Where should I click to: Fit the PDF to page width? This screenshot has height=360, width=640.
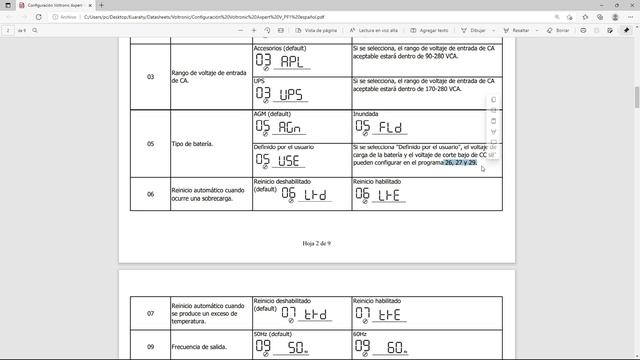coord(281,30)
